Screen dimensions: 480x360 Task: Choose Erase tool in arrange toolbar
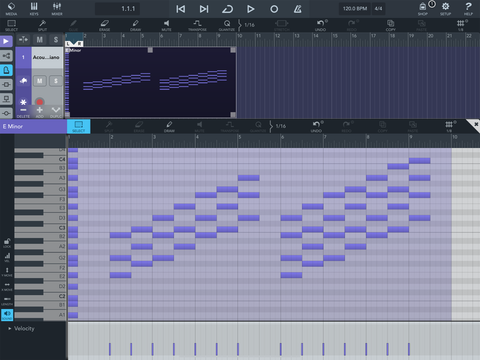point(105,25)
